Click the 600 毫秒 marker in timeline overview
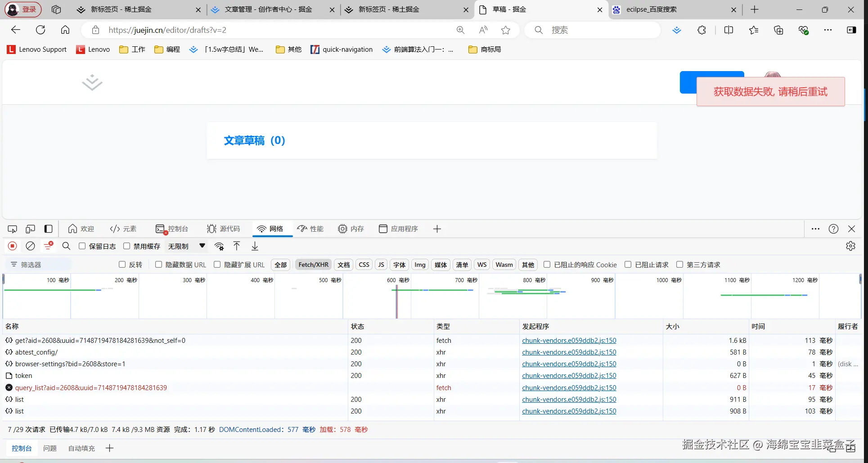 click(397, 280)
